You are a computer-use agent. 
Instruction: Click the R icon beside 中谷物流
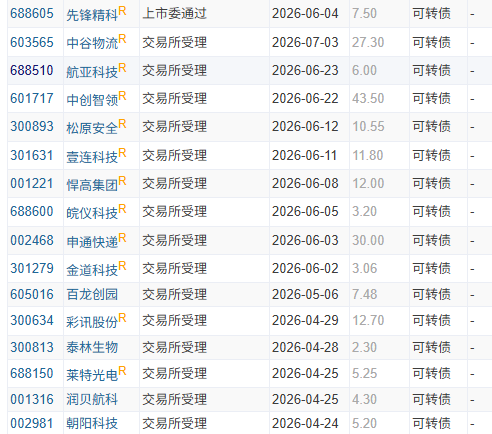122,39
